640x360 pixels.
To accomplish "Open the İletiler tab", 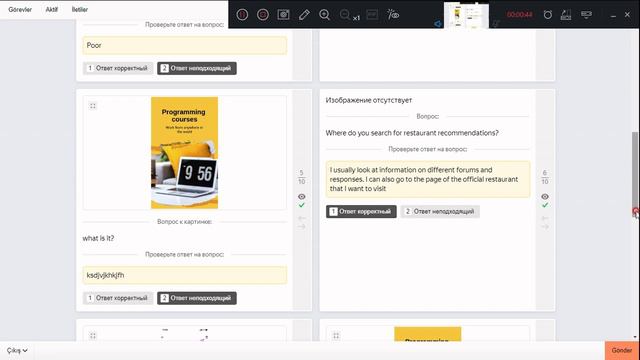I will point(80,9).
